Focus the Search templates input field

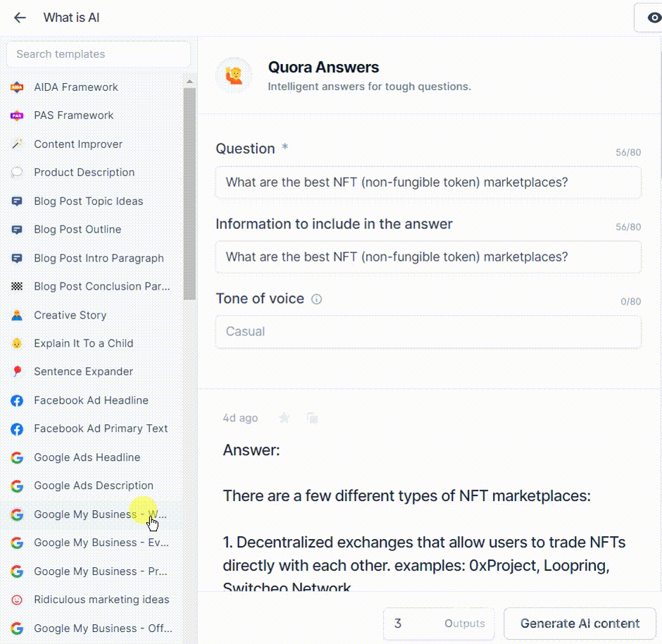[x=98, y=54]
